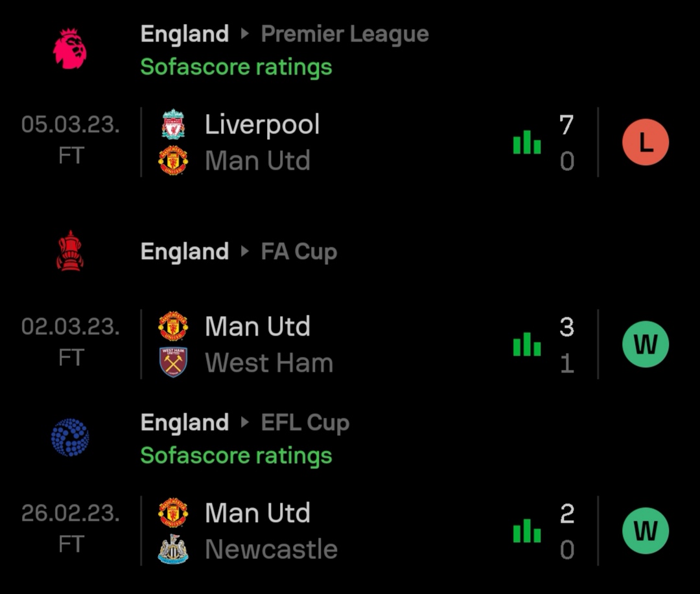Click Sofascore ratings under Premier League
This screenshot has height=594, width=700.
[236, 67]
